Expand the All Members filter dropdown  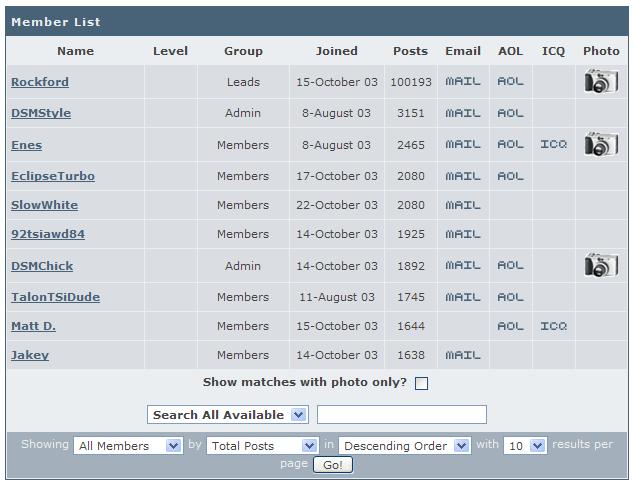pyautogui.click(x=129, y=446)
